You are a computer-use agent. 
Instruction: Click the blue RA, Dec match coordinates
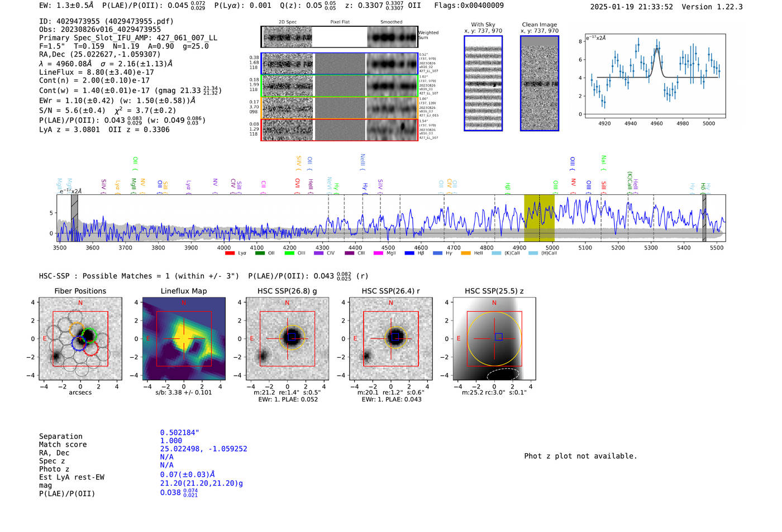203,449
